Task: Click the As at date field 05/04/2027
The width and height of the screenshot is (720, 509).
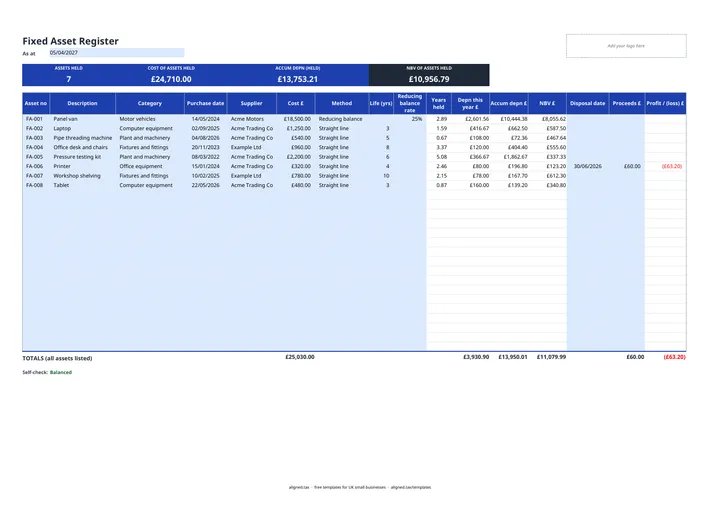Action: click(x=117, y=53)
